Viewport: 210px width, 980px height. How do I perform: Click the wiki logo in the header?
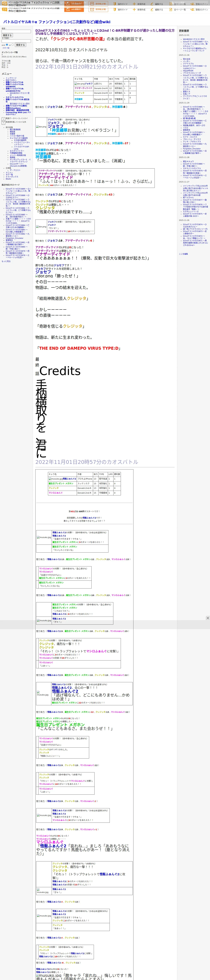coord(5,9)
